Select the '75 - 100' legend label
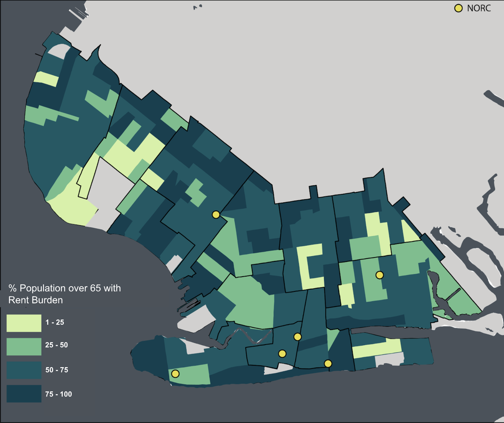Screen dimensions: 504x423 point(58,394)
